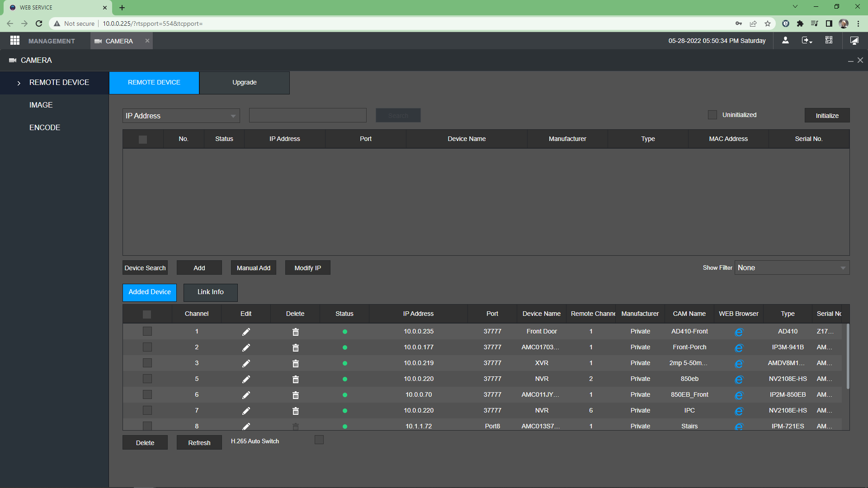Open web browser for 850eb camera
The height and width of the screenshot is (488, 868).
click(x=739, y=380)
